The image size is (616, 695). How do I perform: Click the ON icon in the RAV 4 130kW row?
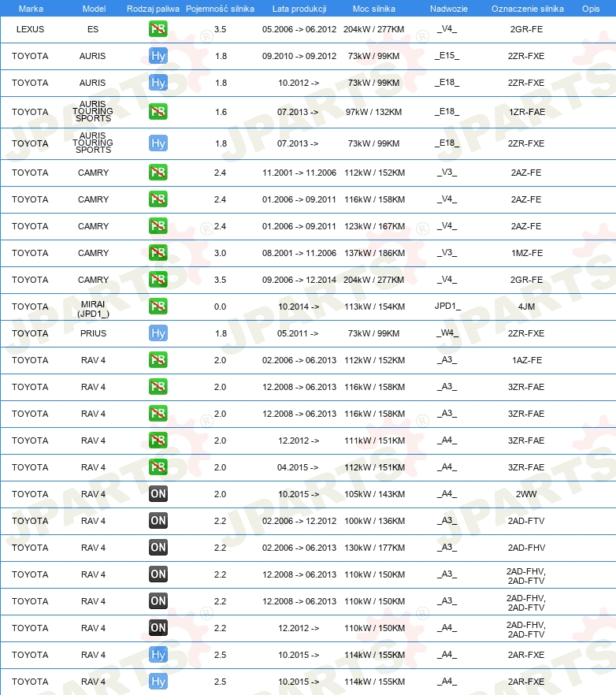click(158, 548)
